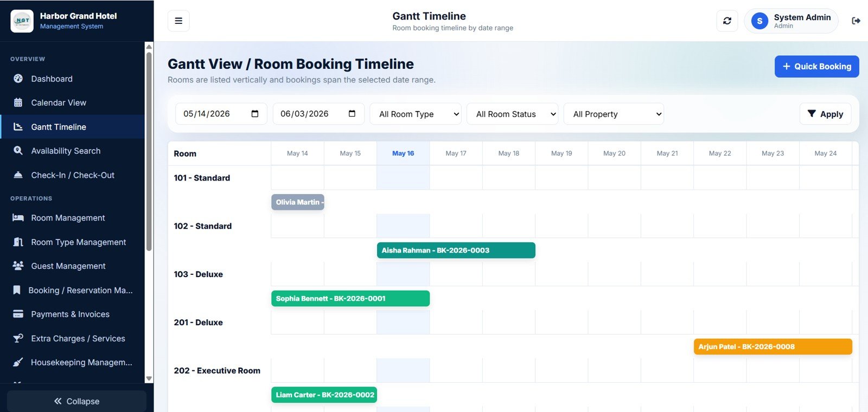Screen dimensions: 868x412
Task: Click the Availability Search magnifier icon
Action: (x=18, y=151)
